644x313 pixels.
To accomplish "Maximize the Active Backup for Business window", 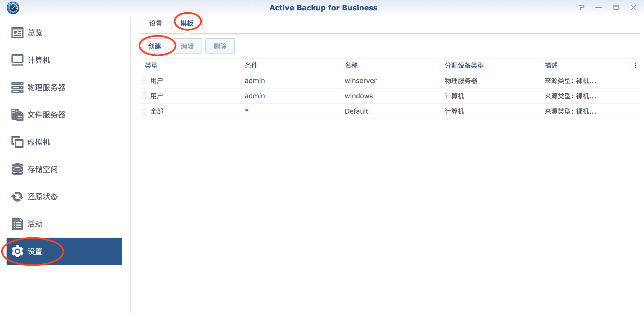I will [616, 8].
